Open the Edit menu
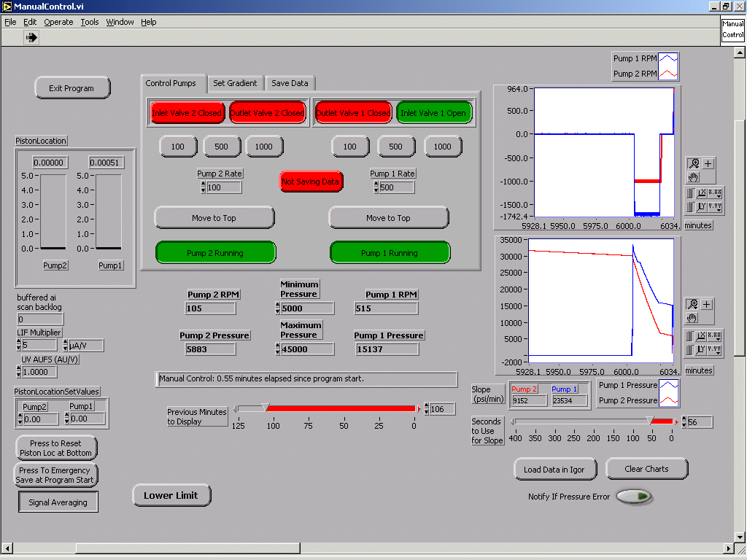Viewport: 747px width, 560px height. click(29, 22)
